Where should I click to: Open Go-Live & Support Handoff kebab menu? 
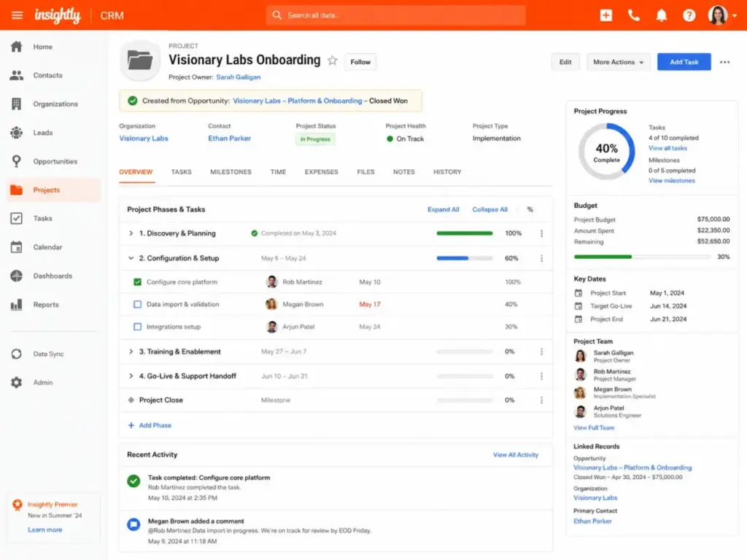point(542,376)
